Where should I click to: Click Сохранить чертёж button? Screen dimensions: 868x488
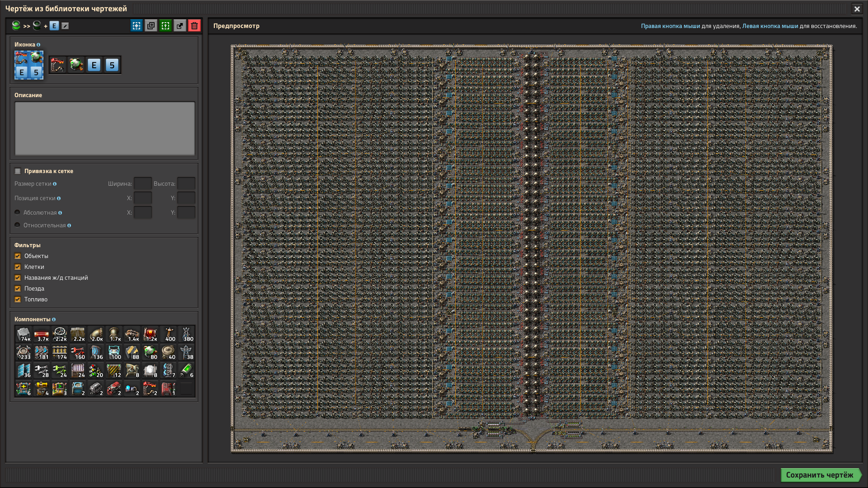[x=820, y=475]
